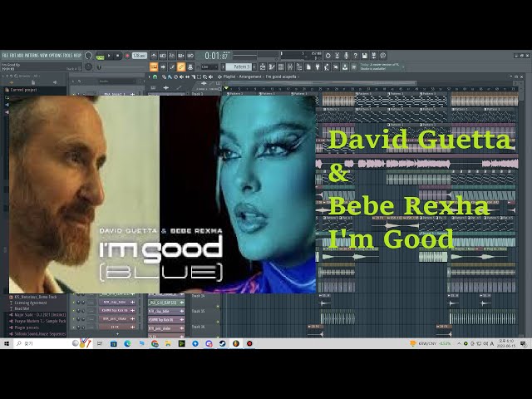532x399 pixels.
Task: Toggle typing keyboard to piano icon
Action: 154,66
